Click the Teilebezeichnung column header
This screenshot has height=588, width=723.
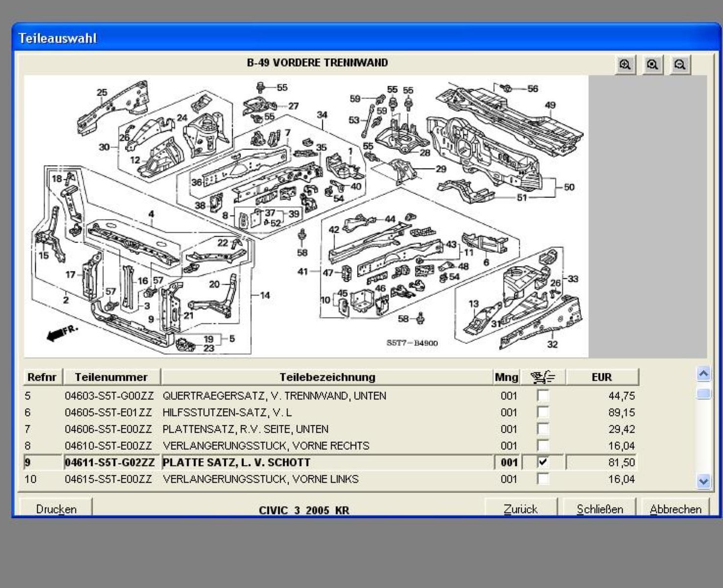coord(327,377)
